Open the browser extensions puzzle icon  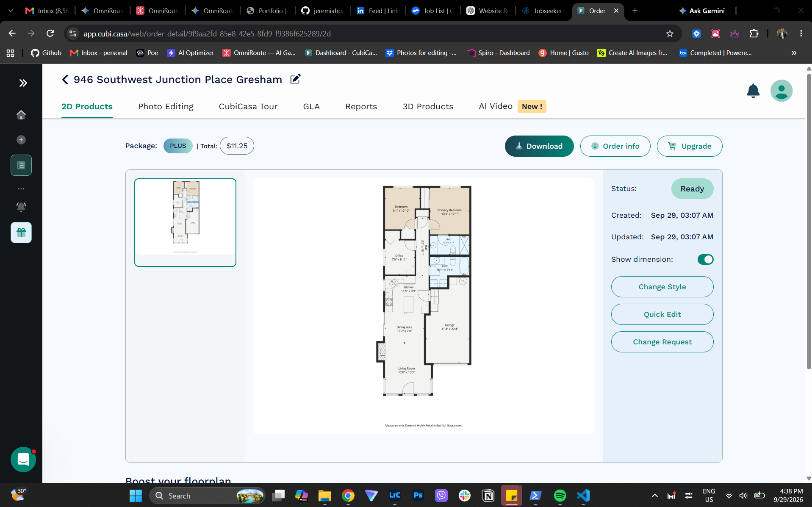point(754,33)
